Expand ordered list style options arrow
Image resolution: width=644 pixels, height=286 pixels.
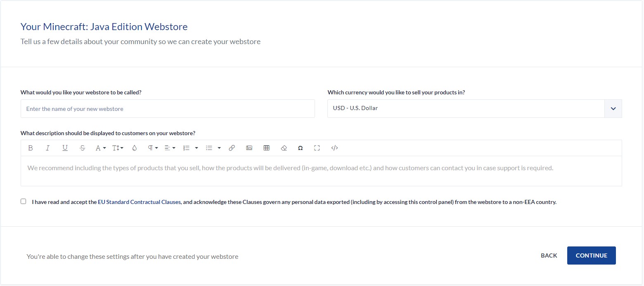pos(197,148)
